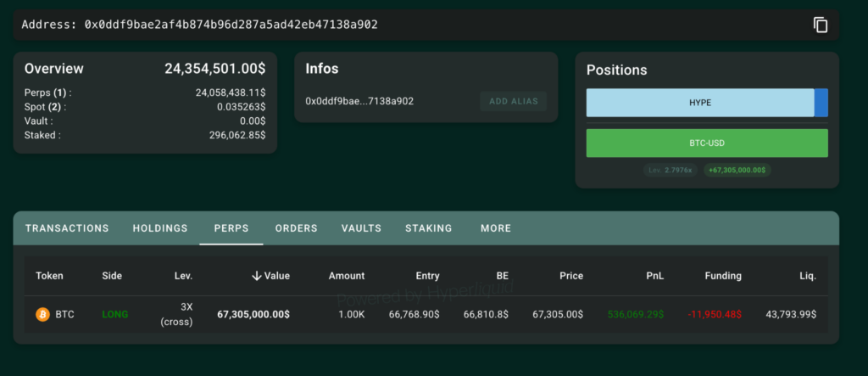This screenshot has width=868, height=376.
Task: Switch to the HOLDINGS tab
Action: [x=160, y=228]
